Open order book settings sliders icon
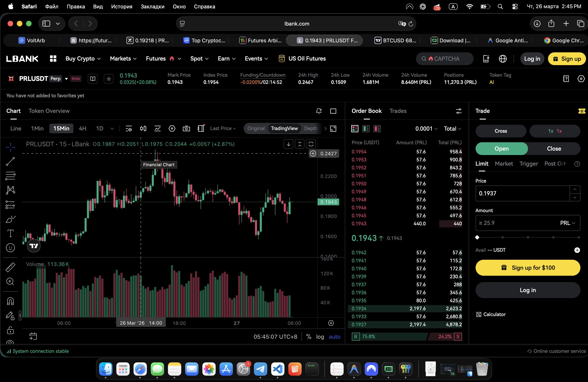This screenshot has width=588, height=382. coord(459,111)
